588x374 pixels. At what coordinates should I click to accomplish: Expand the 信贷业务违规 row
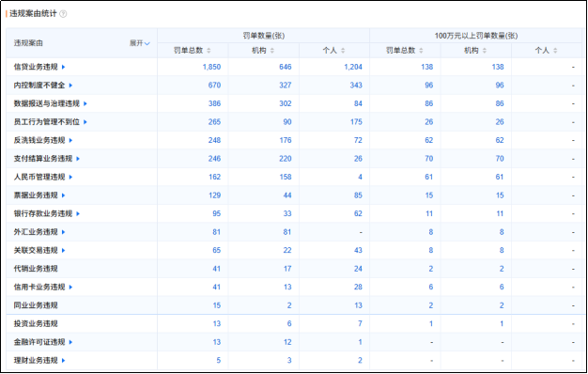[x=63, y=67]
